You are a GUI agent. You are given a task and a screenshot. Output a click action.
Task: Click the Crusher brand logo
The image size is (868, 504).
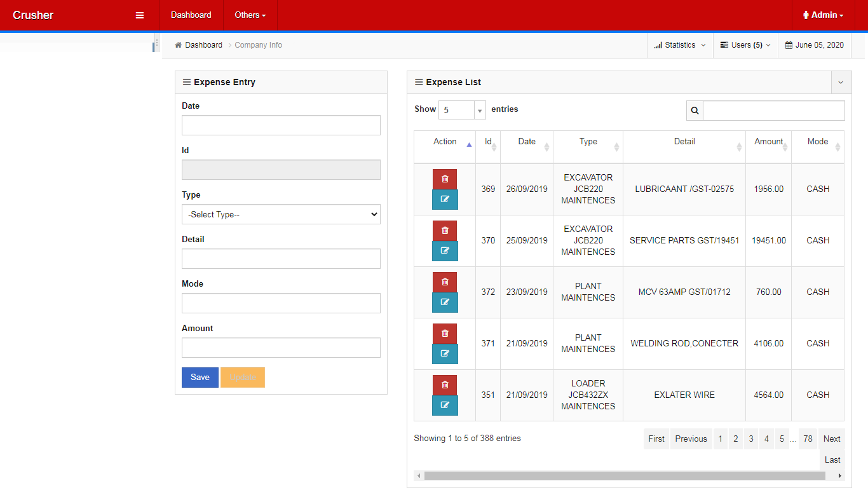click(33, 15)
